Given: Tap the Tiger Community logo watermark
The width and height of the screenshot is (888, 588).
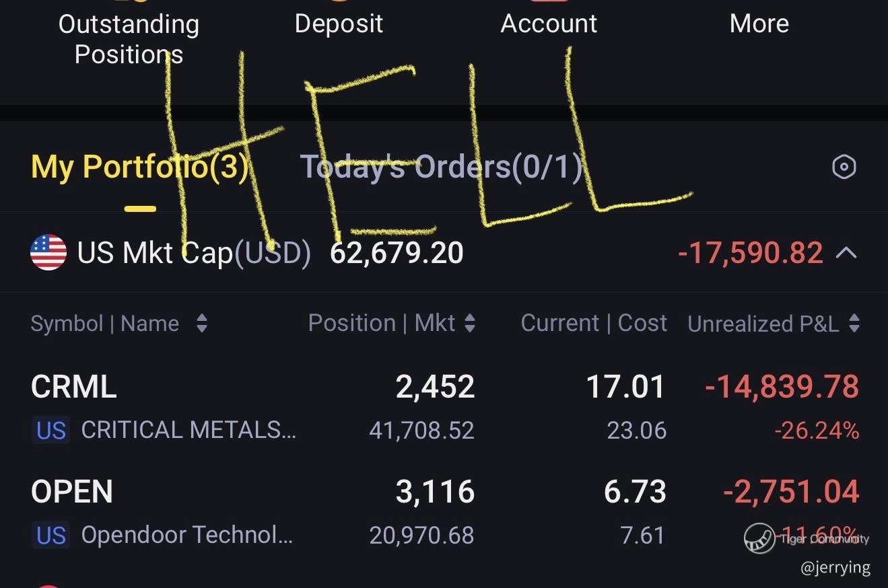Looking at the screenshot, I should [x=759, y=538].
